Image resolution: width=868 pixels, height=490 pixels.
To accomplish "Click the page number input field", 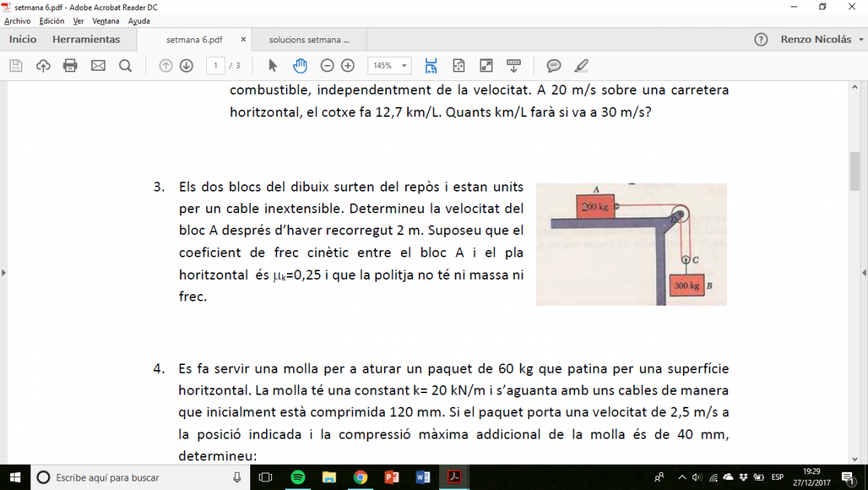I will [x=215, y=66].
